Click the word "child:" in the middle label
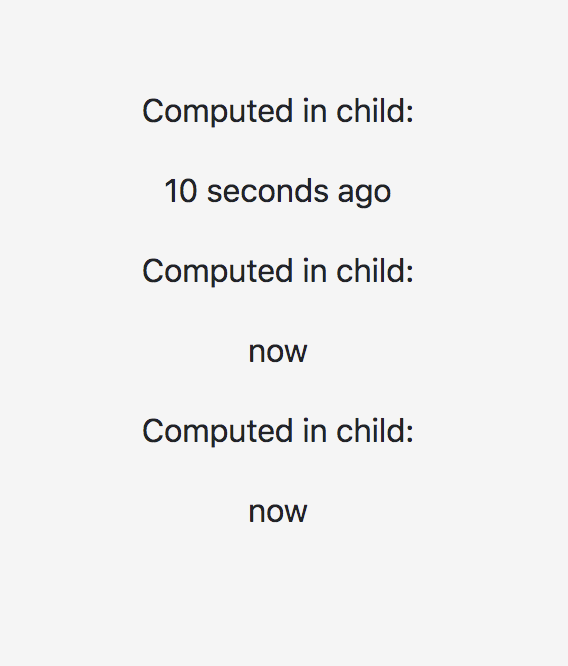 coord(375,270)
